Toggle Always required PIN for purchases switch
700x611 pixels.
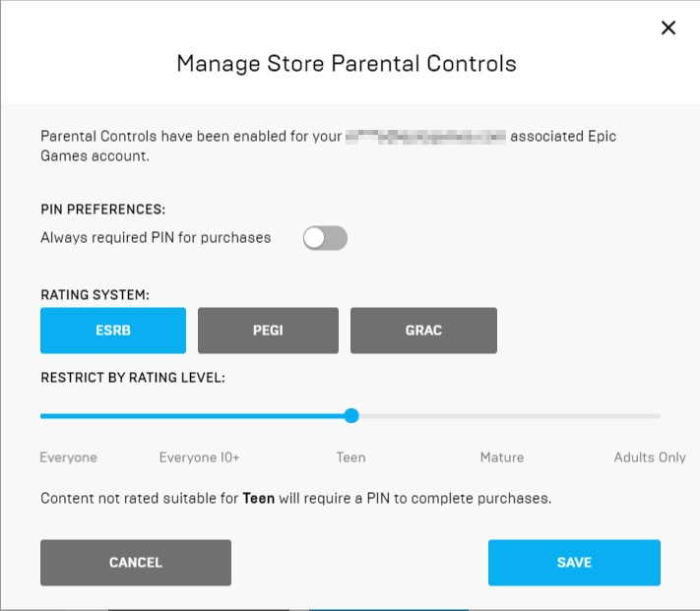click(325, 238)
